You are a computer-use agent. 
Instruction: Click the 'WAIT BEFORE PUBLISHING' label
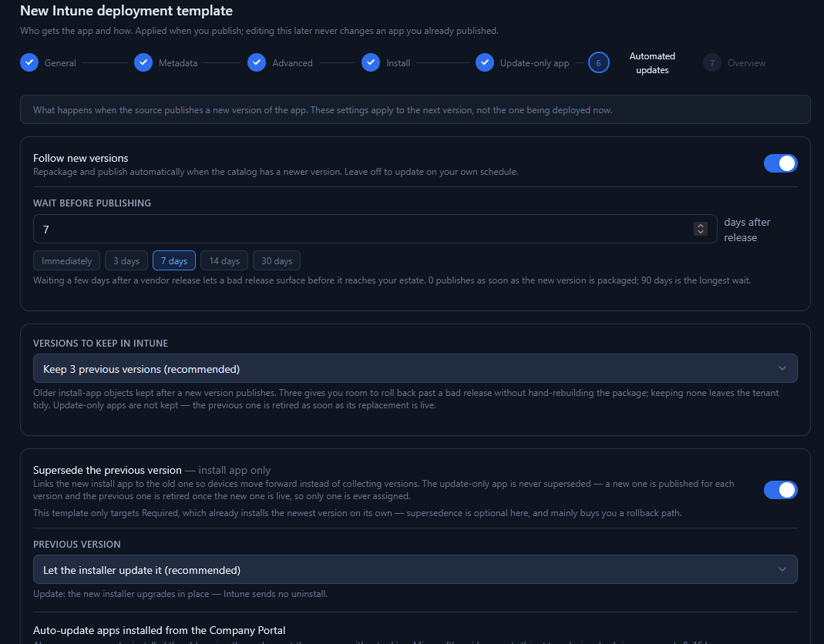(x=92, y=203)
